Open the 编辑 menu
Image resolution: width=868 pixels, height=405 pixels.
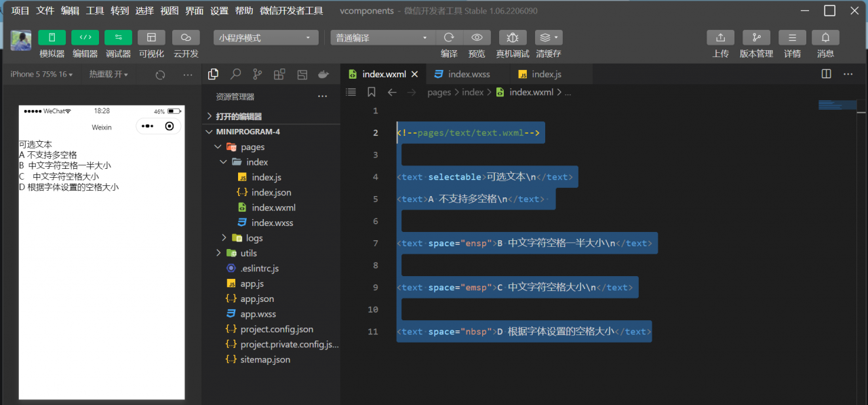[70, 11]
